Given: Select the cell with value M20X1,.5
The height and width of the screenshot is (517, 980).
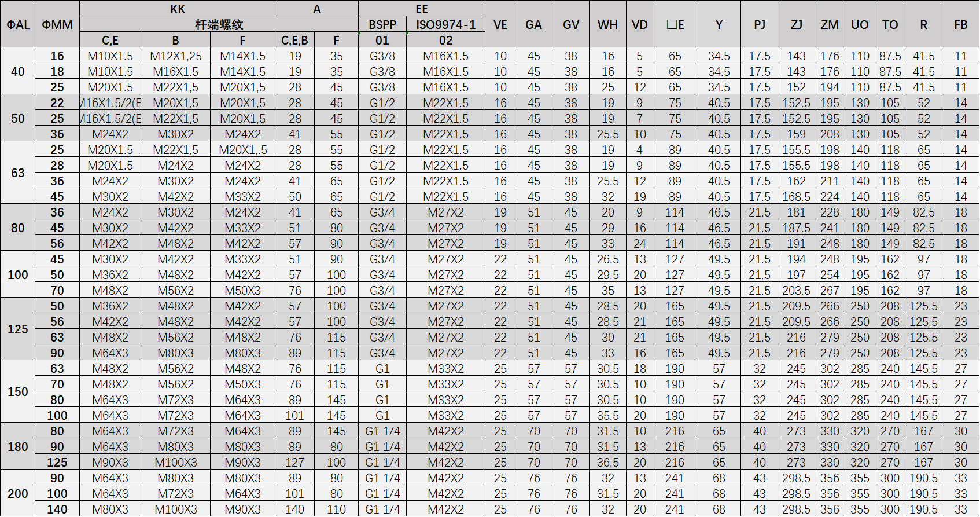Looking at the screenshot, I should coord(243,150).
